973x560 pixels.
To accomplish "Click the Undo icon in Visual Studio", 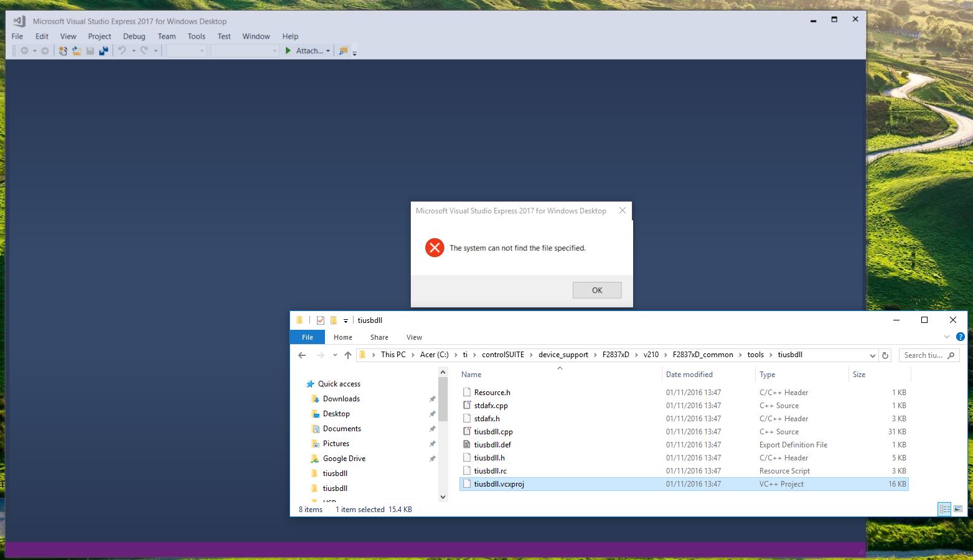I will pos(122,50).
